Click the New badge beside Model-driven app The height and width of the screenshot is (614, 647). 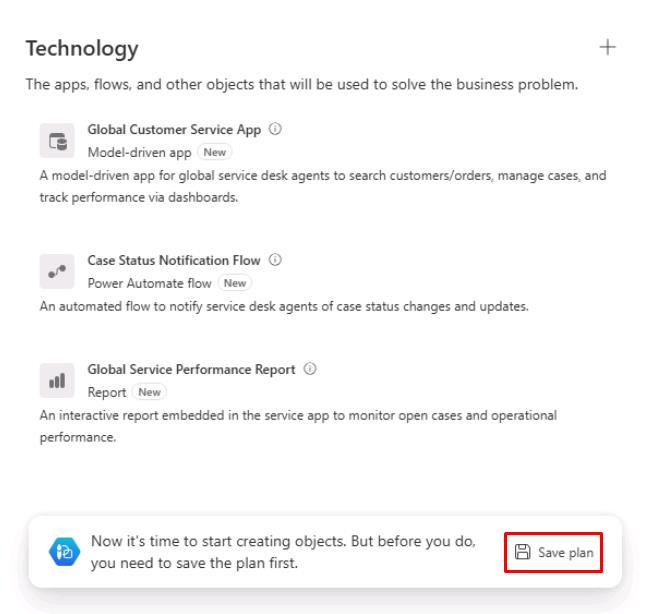(215, 152)
